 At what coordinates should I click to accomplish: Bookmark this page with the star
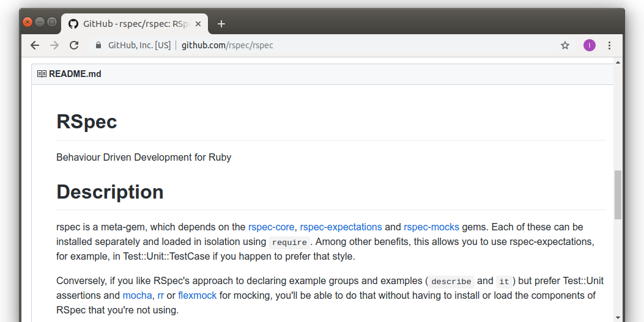click(565, 45)
